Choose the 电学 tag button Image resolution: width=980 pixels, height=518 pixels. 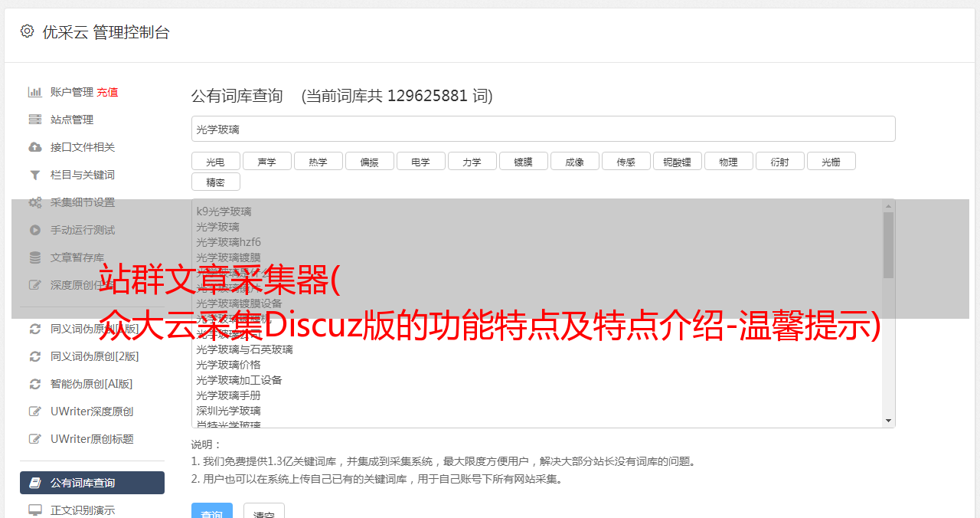click(x=420, y=161)
